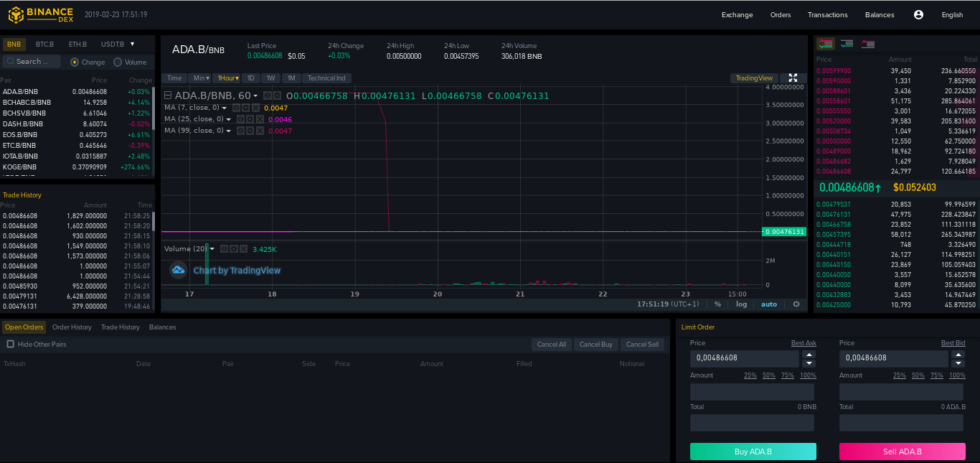This screenshot has height=463, width=980.
Task: Open Transactions in top navigation
Action: tap(827, 14)
